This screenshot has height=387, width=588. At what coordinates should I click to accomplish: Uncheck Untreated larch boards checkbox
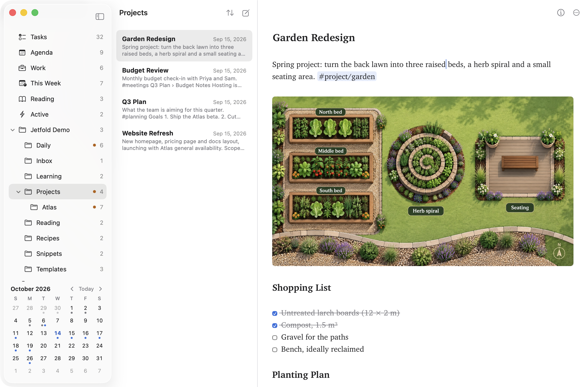click(x=275, y=313)
